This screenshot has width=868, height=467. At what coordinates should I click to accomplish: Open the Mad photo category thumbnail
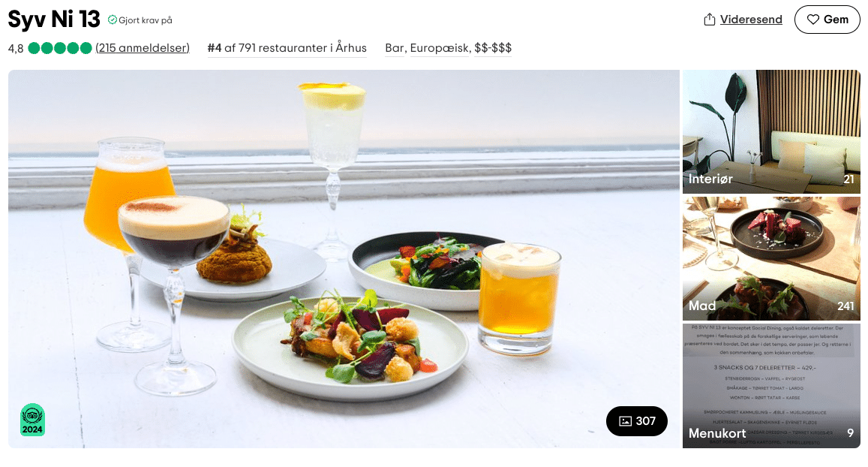click(771, 259)
